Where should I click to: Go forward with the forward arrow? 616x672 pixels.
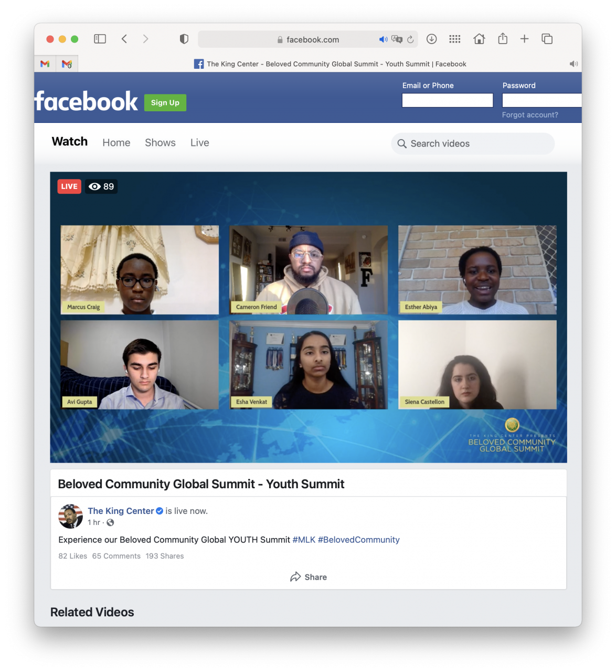145,39
